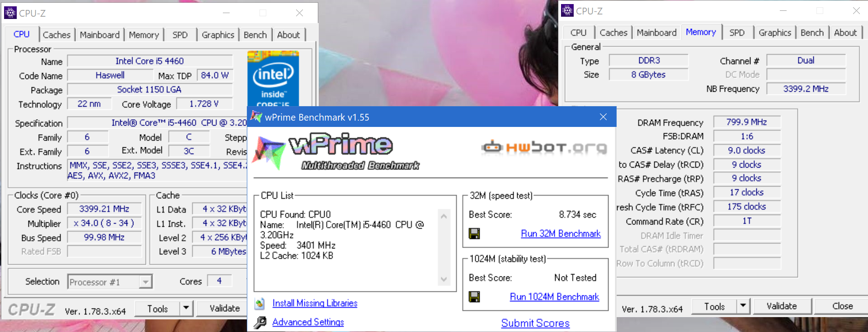Open Advanced Settings link
The height and width of the screenshot is (332, 868).
308,322
